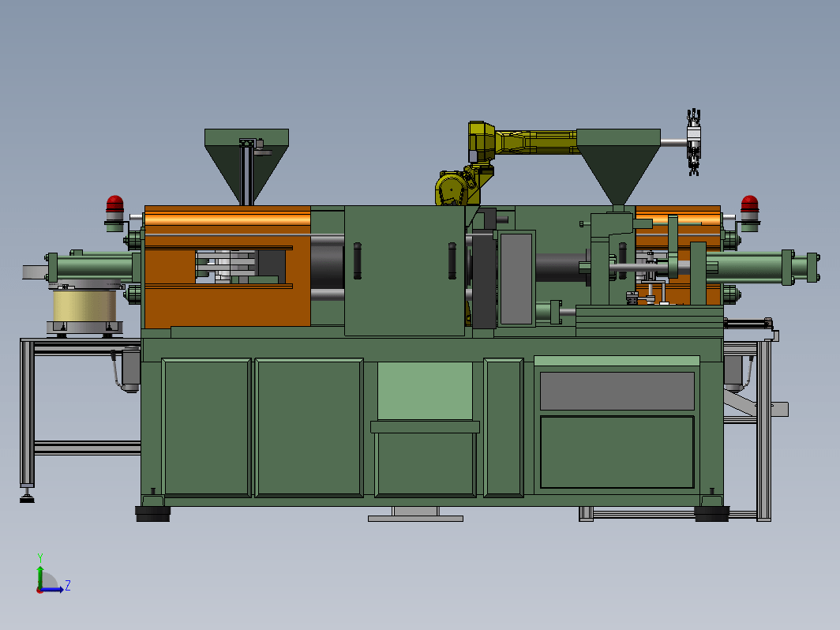
Task: Select the right green feed hopper
Action: [618, 167]
